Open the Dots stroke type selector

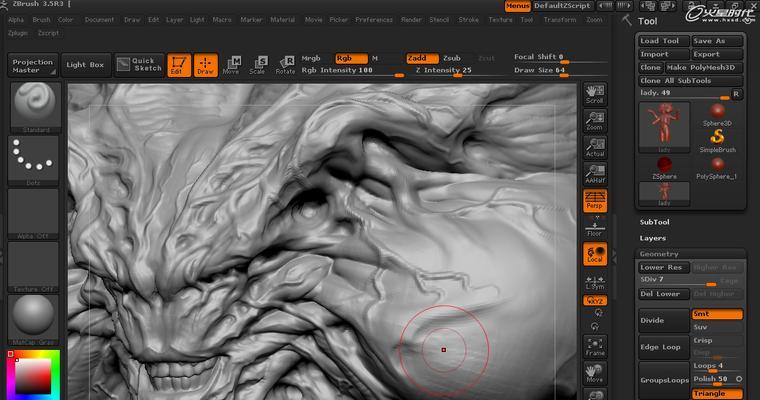point(33,160)
